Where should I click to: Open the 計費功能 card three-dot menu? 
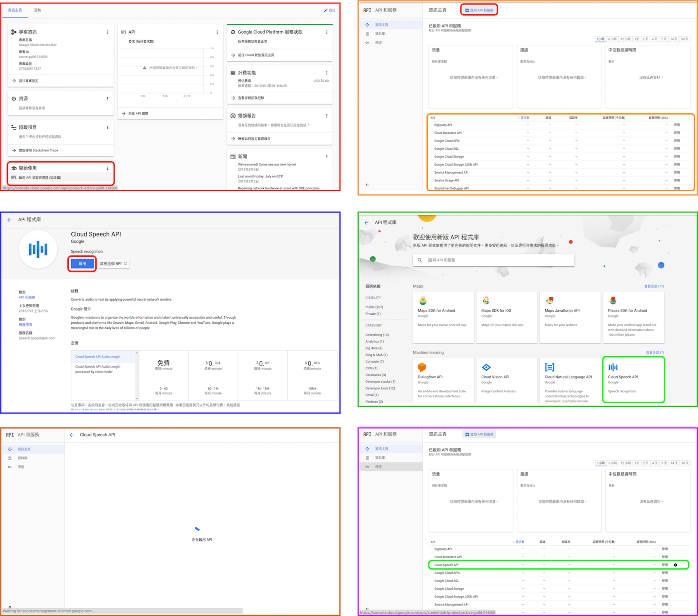click(327, 73)
